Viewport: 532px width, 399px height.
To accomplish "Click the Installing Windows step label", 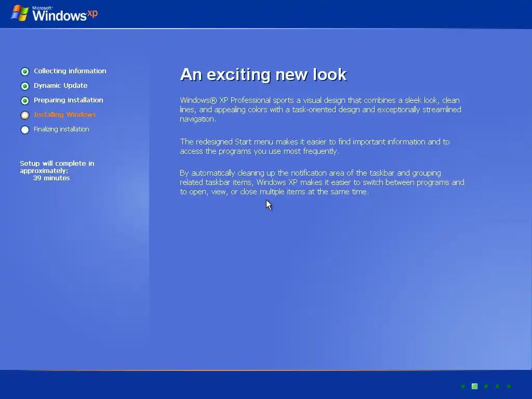I will 64,115.
